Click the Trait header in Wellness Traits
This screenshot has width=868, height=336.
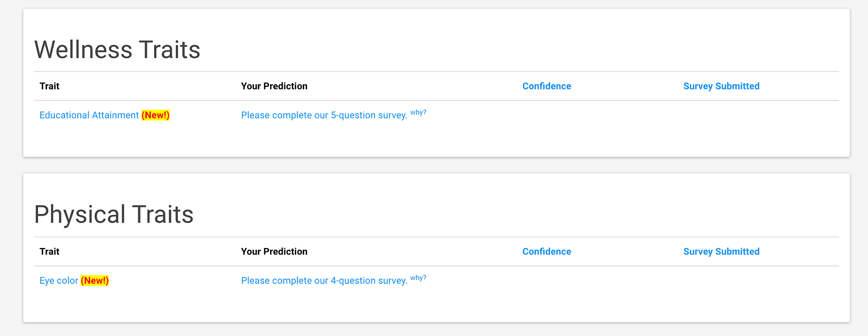coord(49,86)
